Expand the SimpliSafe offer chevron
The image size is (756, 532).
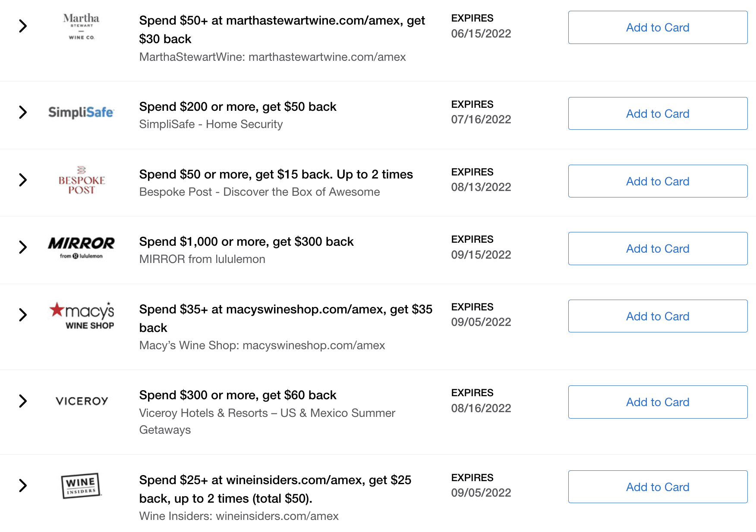[23, 113]
